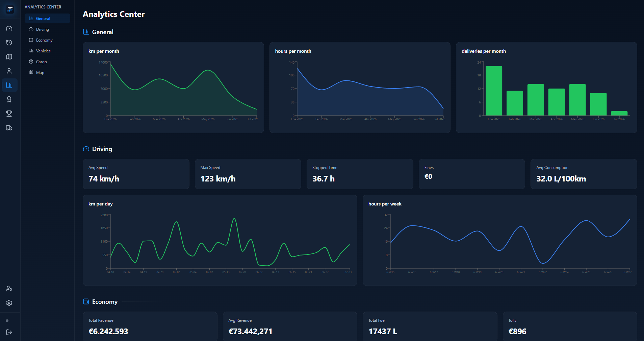Open the history clock icon in sidebar
The height and width of the screenshot is (341, 644).
9,43
